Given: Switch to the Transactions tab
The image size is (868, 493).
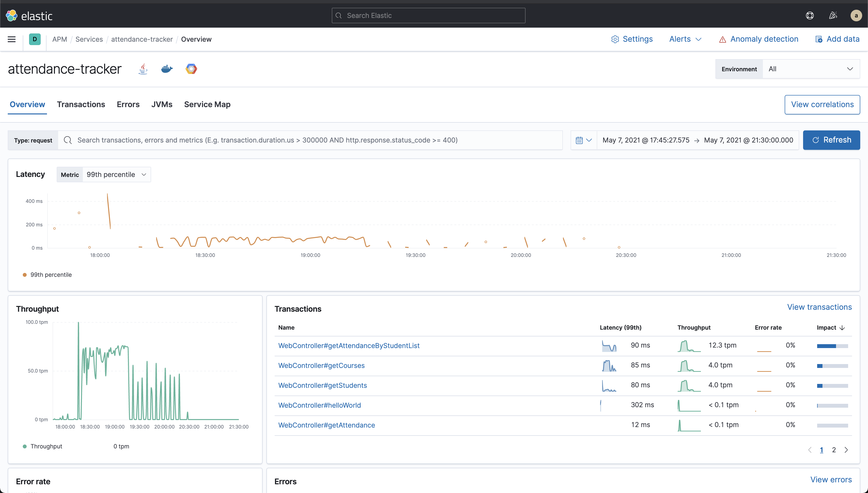Looking at the screenshot, I should [81, 104].
